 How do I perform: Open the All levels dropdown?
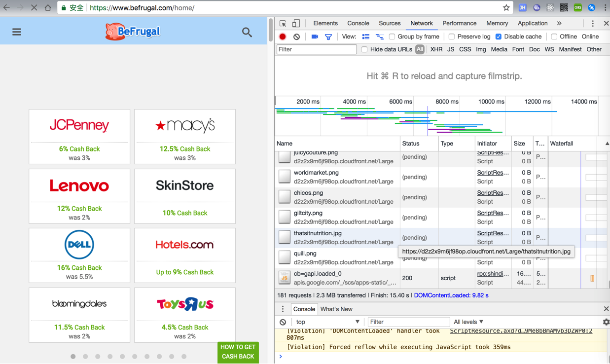coord(468,322)
